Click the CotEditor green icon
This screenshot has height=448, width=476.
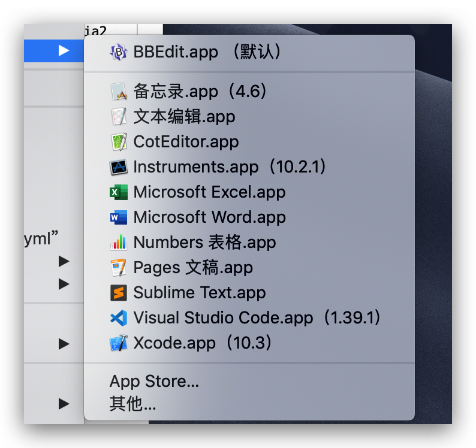(x=119, y=142)
